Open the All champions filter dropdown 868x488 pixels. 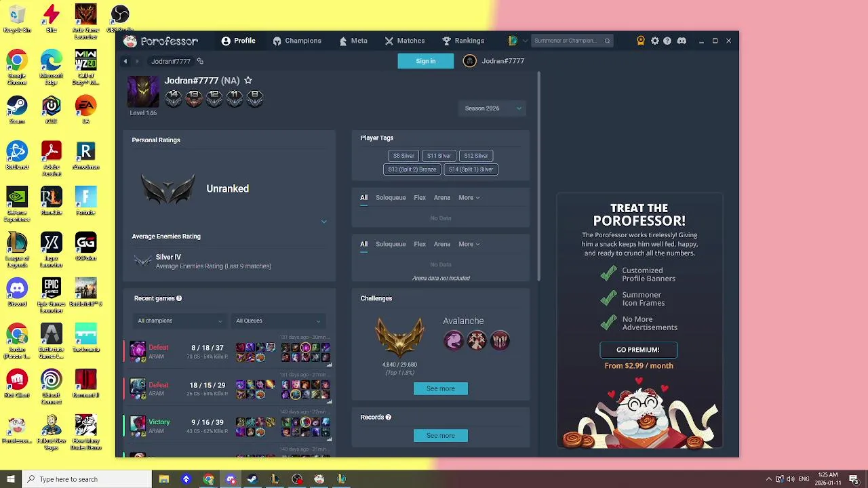(179, 321)
